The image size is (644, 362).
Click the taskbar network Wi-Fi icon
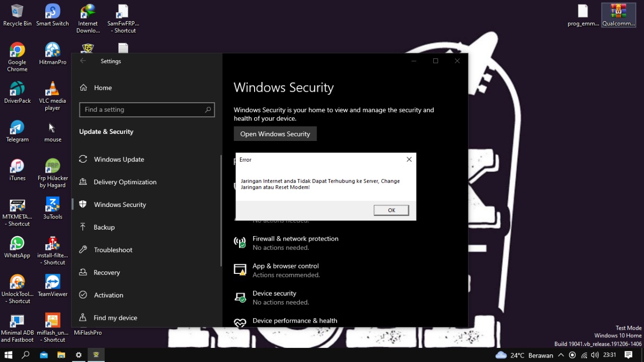click(584, 355)
